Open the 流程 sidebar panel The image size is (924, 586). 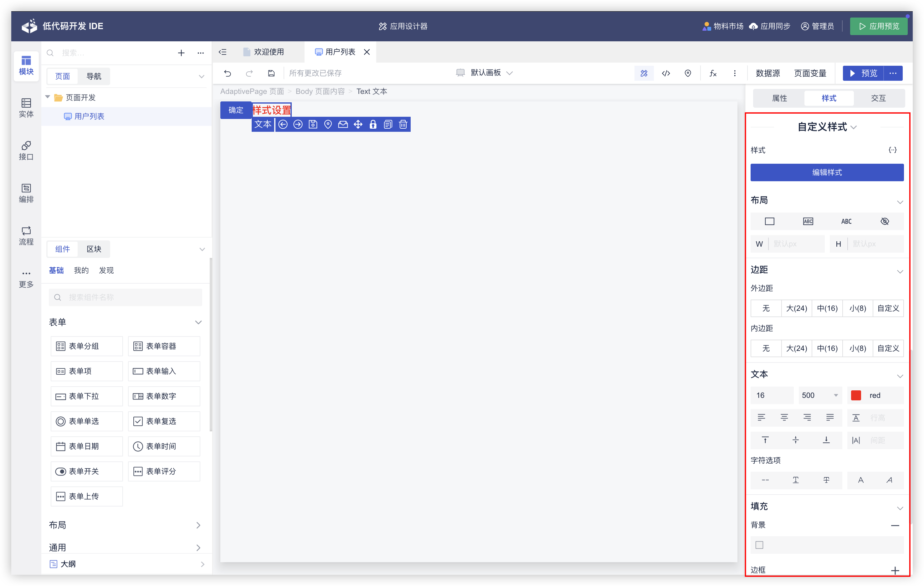point(26,235)
